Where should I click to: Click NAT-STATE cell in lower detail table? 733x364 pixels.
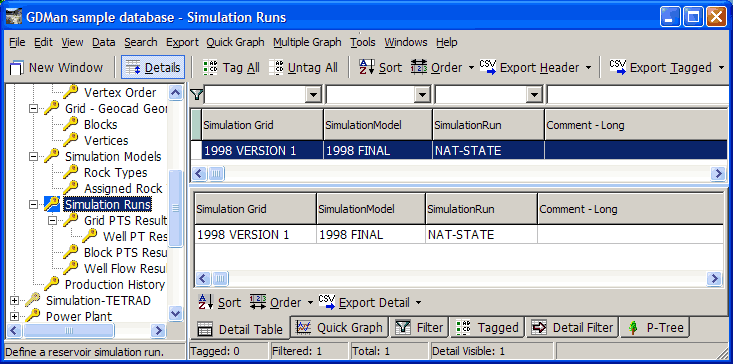(x=481, y=234)
